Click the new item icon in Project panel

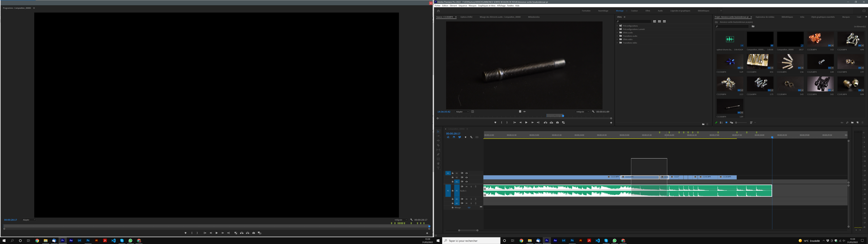pyautogui.click(x=858, y=123)
